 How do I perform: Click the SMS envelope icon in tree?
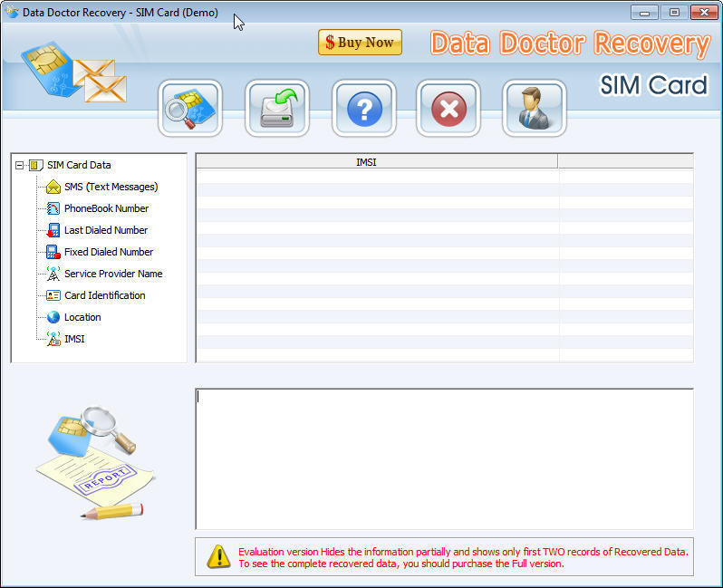[x=53, y=187]
